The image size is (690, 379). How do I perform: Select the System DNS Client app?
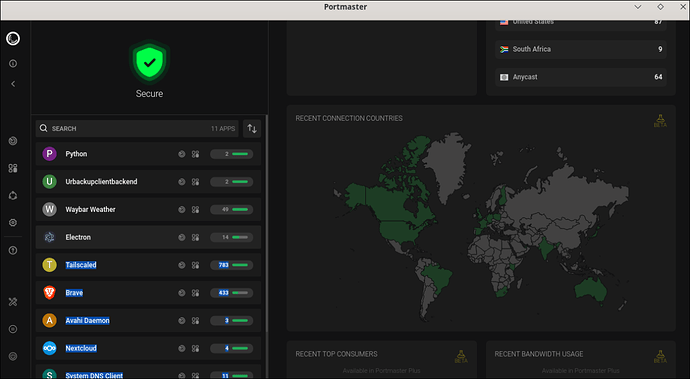(148, 372)
